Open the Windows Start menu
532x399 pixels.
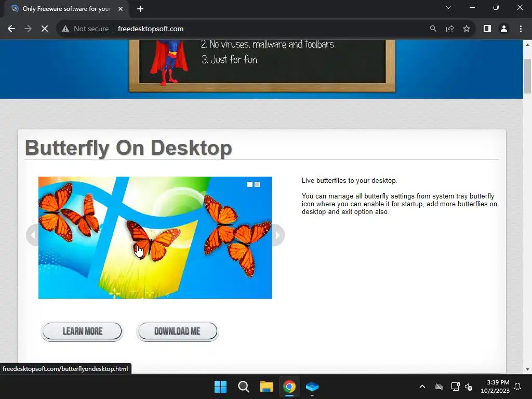220,387
